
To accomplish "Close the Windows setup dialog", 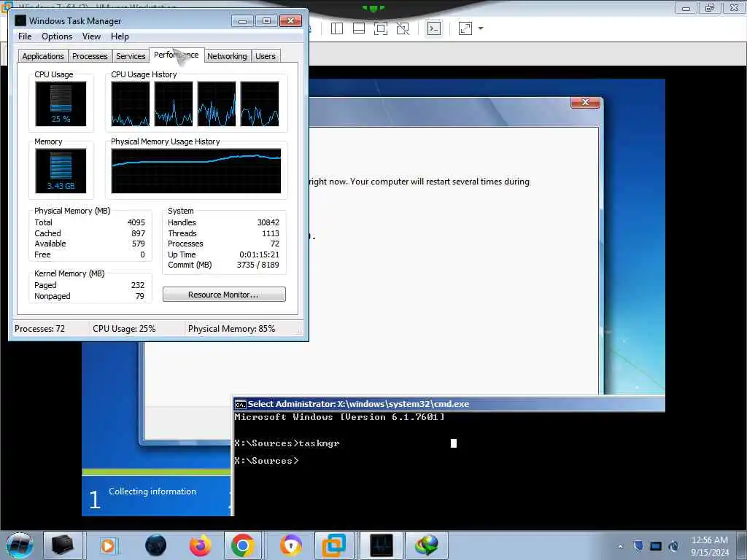I will pyautogui.click(x=586, y=102).
